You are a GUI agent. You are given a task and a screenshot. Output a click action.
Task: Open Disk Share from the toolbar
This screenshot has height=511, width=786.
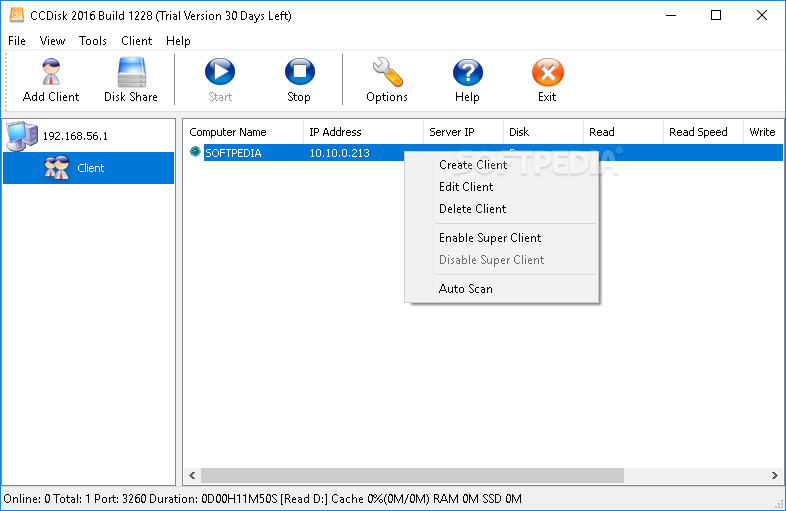point(131,80)
